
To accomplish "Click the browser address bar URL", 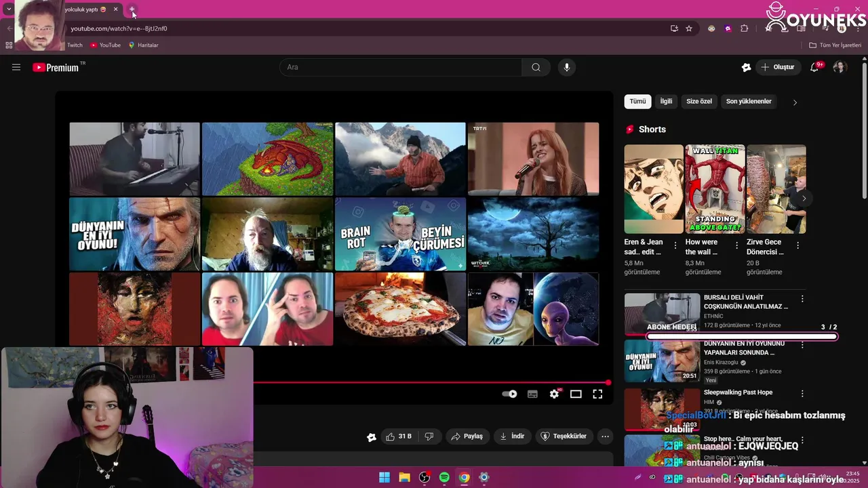I will tap(119, 28).
